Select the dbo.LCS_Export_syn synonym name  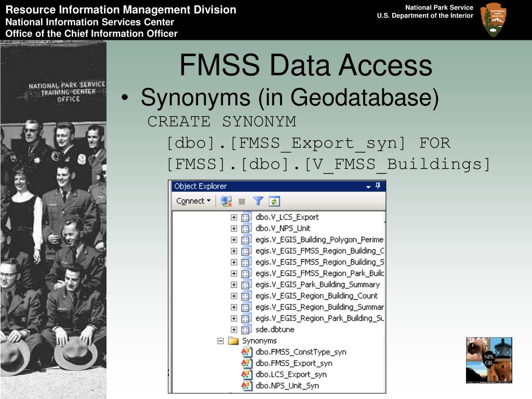pyautogui.click(x=291, y=375)
